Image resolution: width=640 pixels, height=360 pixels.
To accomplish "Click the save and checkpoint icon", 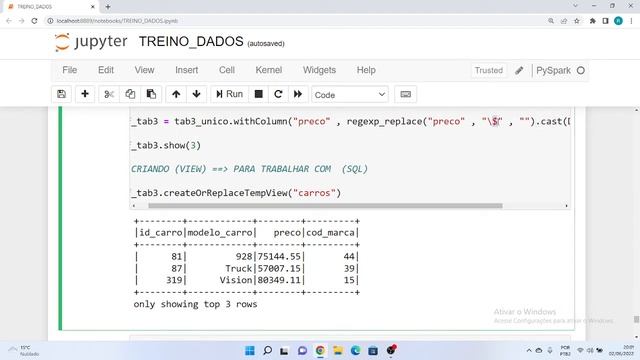I will 62,94.
